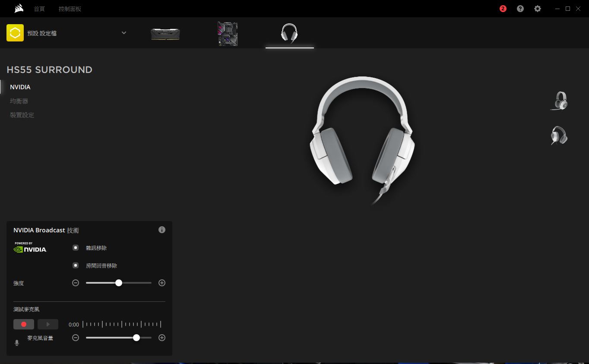Screen dimensions: 589x364
Task: Open iCUE settings gear
Action: (x=538, y=9)
